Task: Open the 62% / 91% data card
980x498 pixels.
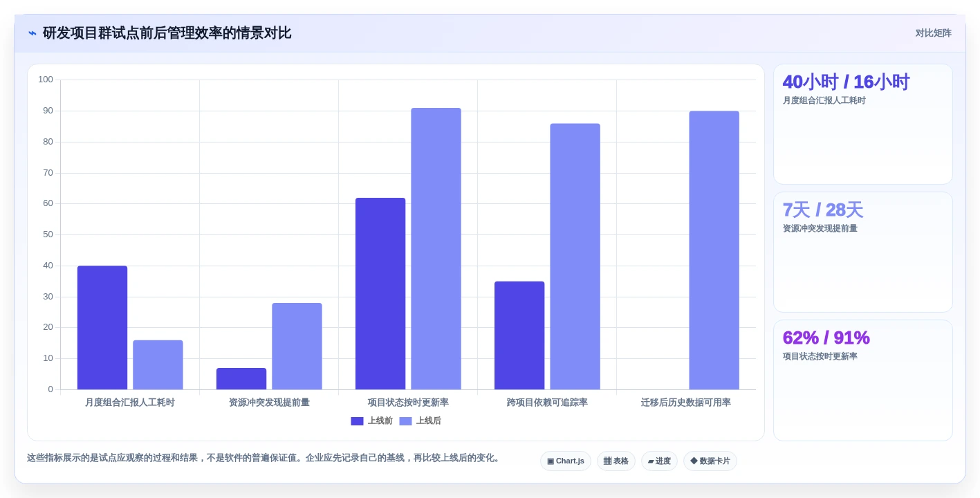Action: [x=863, y=380]
